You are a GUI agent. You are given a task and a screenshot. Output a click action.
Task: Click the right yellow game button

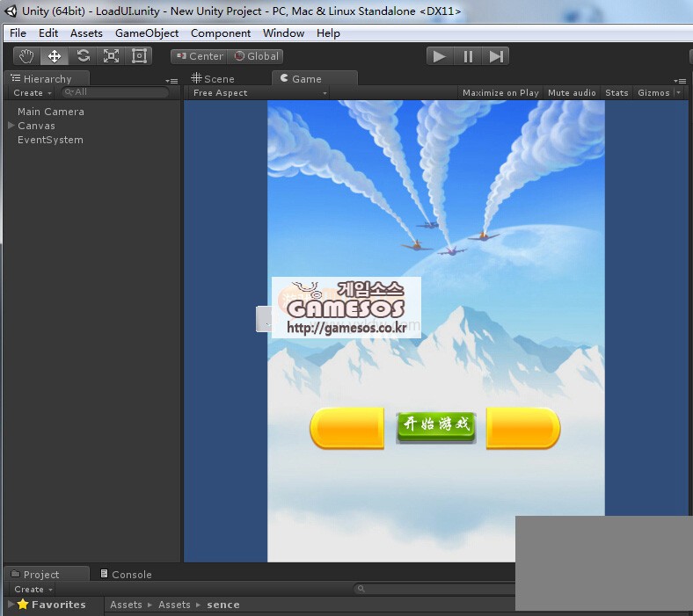(x=523, y=428)
